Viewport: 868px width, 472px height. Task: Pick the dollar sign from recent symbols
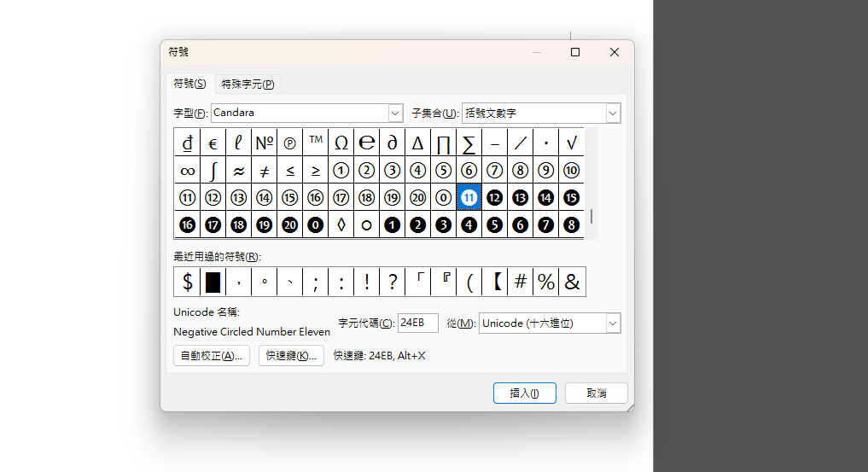pos(187,282)
